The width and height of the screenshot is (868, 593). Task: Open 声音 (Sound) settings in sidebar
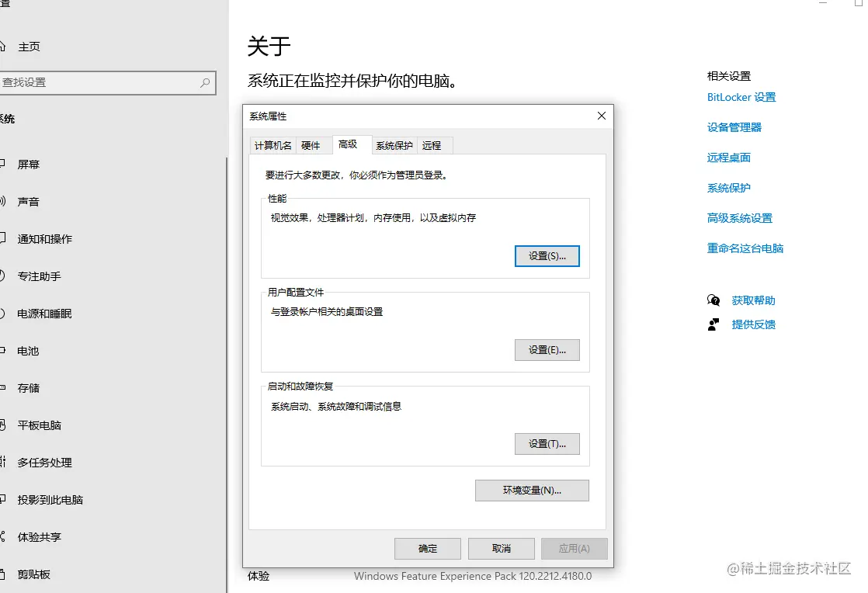pos(30,201)
